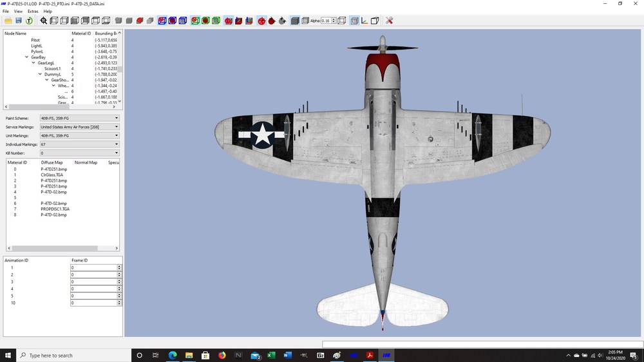The image size is (644, 362).
Task: Click the green circular T reload icon
Action: click(29, 21)
